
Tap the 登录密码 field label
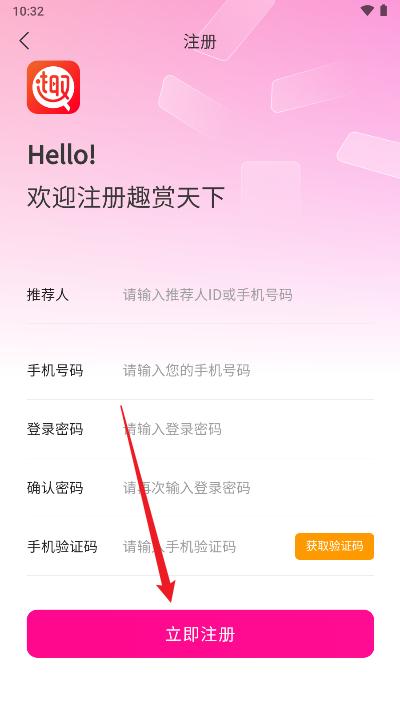(x=55, y=429)
